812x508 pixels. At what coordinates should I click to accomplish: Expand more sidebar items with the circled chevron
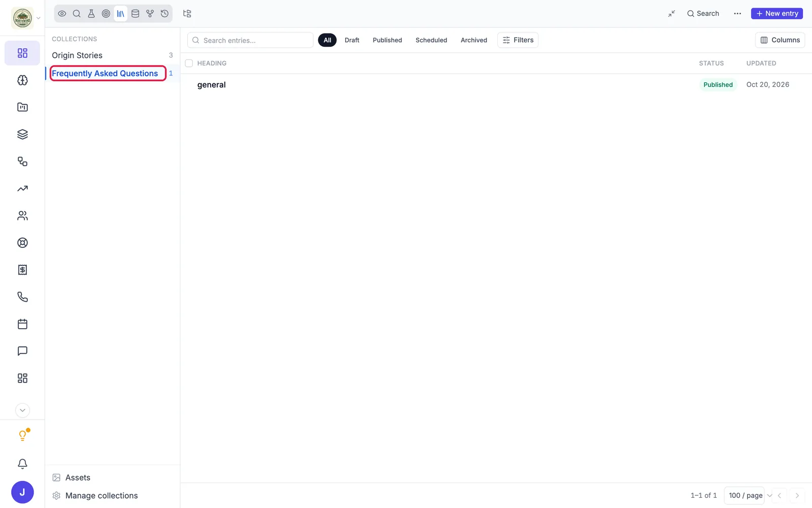click(x=22, y=410)
